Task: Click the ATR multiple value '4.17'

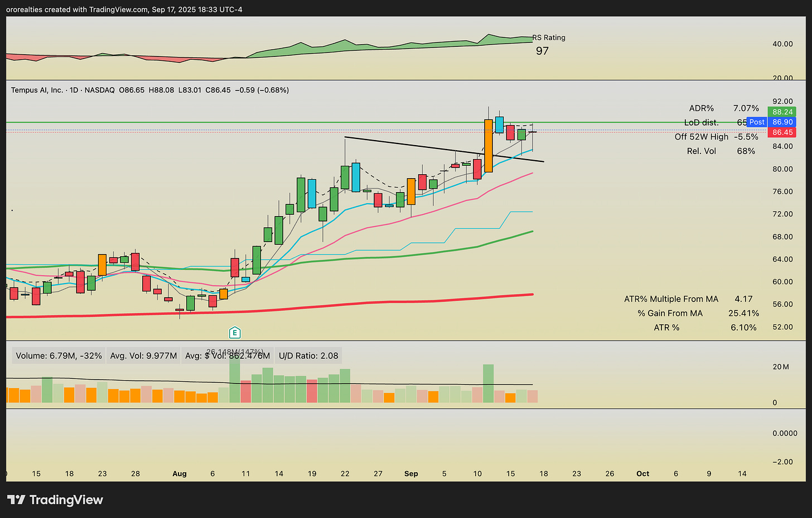Action: (743, 299)
